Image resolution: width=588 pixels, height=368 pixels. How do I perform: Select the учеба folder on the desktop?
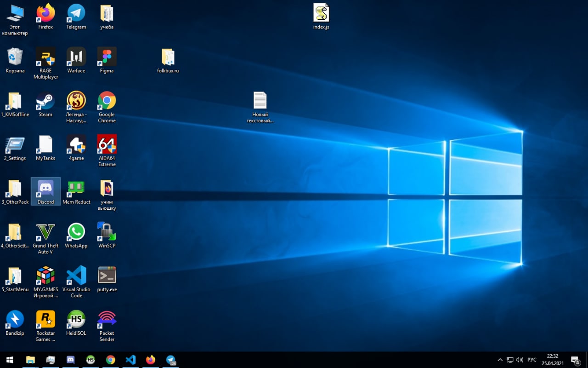tap(107, 17)
